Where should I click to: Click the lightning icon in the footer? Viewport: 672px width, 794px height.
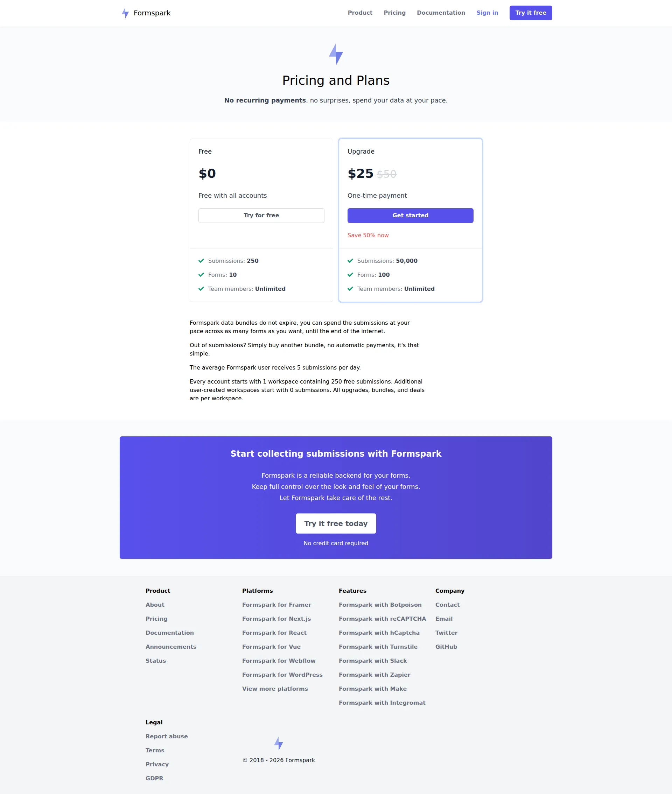[x=279, y=743]
